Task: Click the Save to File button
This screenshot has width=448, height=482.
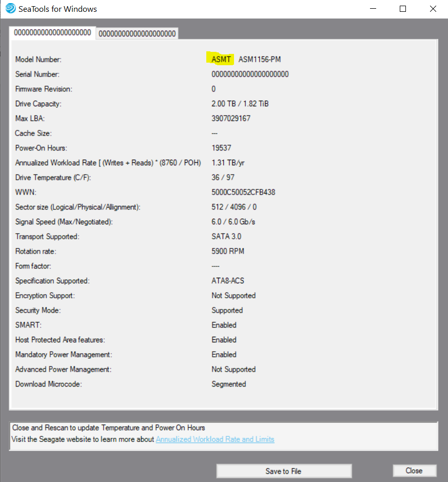Action: [284, 471]
